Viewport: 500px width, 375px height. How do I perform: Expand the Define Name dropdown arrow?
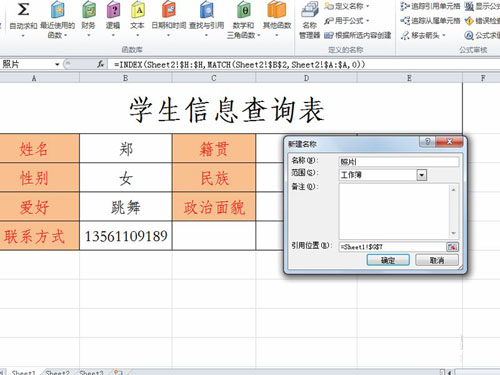pos(368,6)
